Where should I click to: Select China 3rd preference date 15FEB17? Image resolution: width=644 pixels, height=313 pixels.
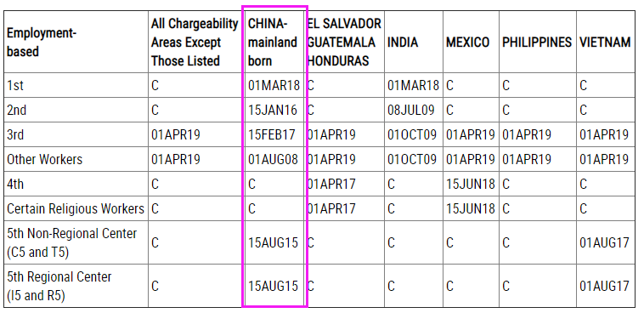coord(272,135)
